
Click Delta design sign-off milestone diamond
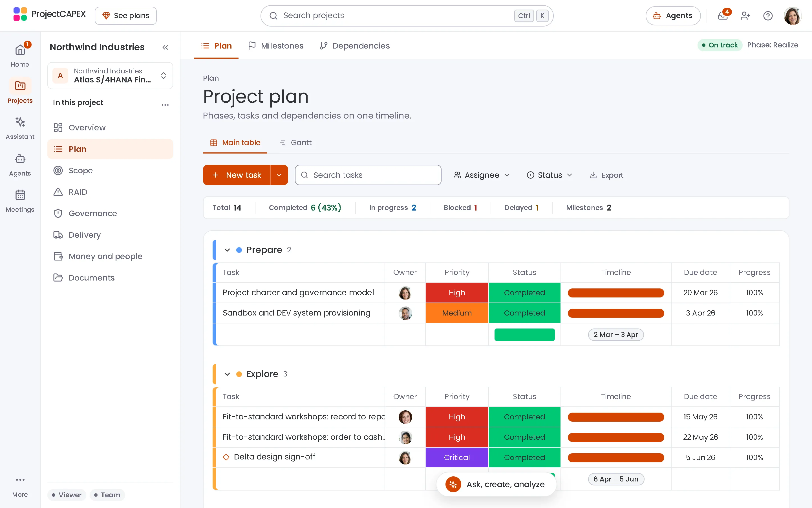point(226,457)
